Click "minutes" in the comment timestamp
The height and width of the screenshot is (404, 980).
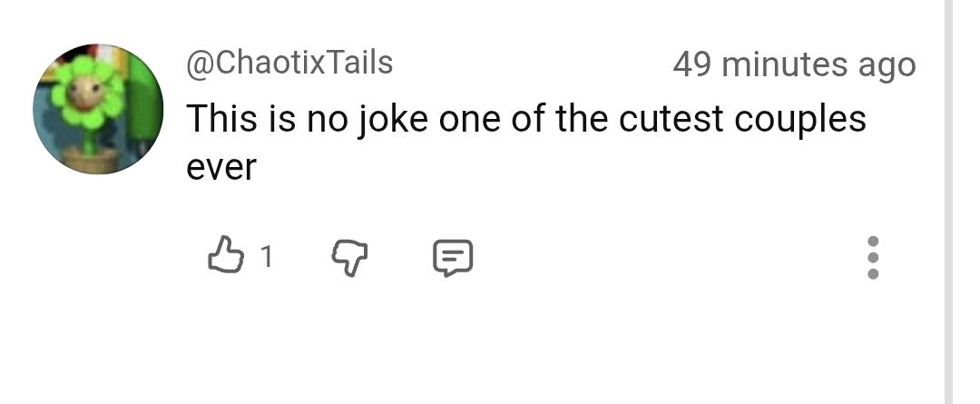(786, 64)
